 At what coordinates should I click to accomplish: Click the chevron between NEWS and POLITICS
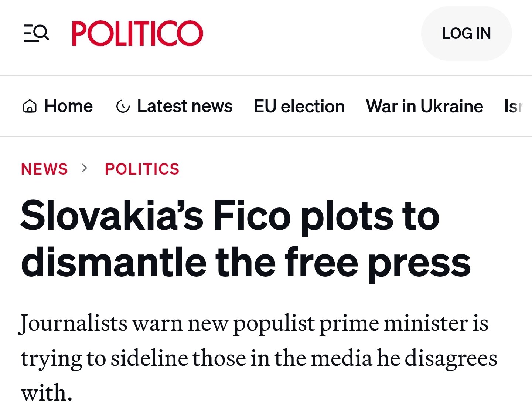[85, 168]
